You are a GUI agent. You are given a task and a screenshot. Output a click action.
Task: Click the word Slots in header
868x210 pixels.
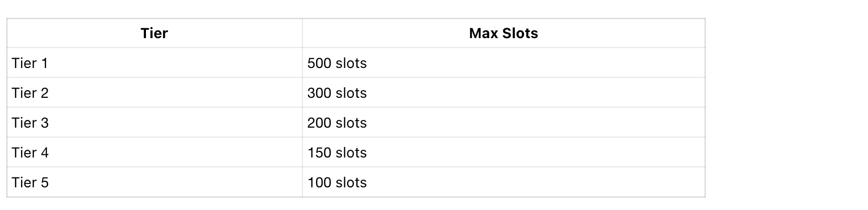[520, 33]
